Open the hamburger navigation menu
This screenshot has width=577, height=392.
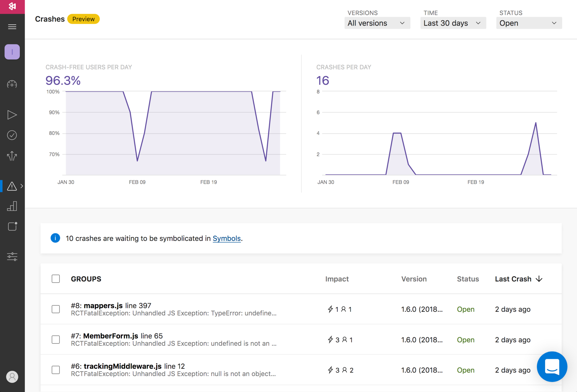click(12, 27)
